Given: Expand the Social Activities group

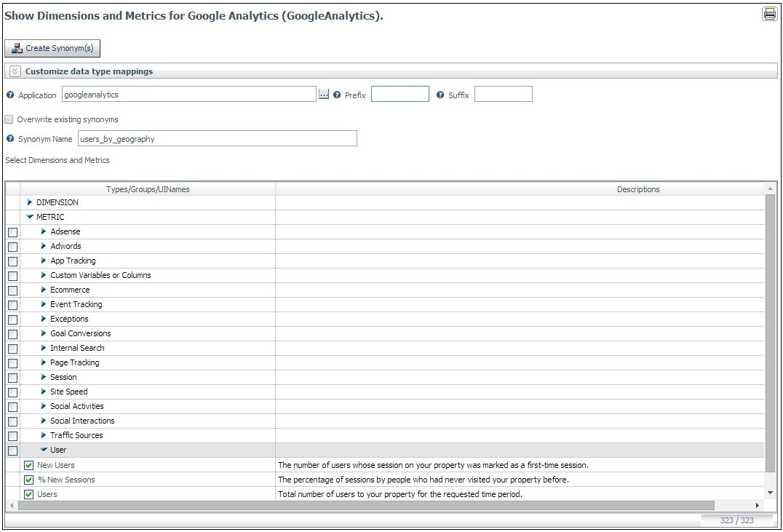Looking at the screenshot, I should (44, 405).
